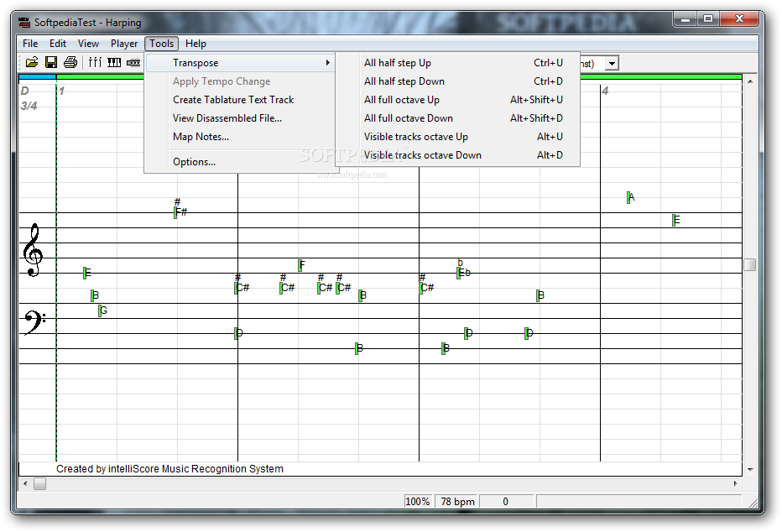Choose Create Tablature Text Track
This screenshot has width=782, height=532.
click(240, 100)
